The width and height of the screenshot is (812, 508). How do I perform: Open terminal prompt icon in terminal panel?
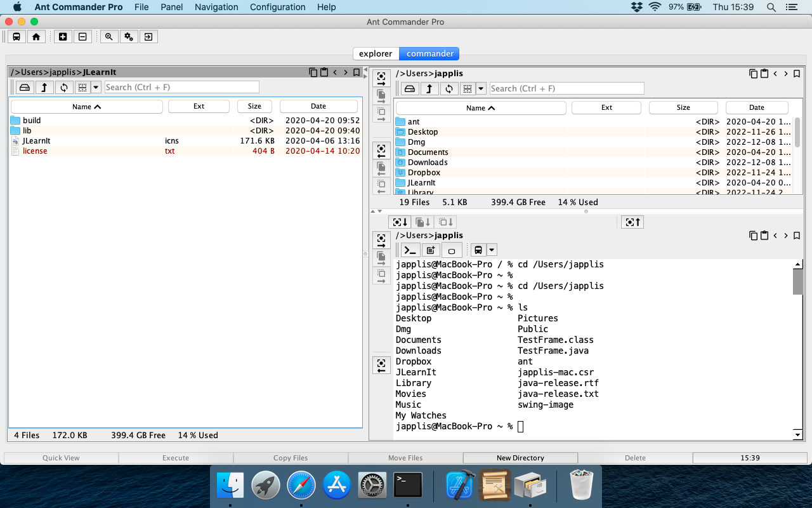point(410,250)
